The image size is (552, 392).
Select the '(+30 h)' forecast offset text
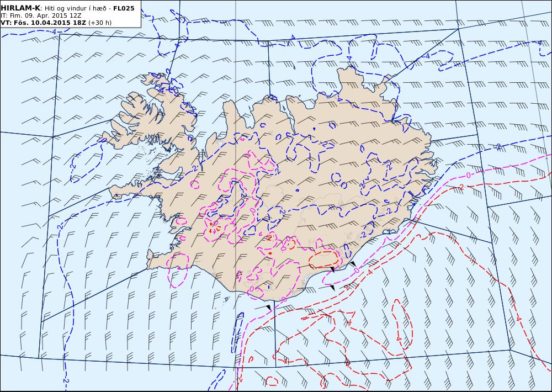(x=100, y=23)
